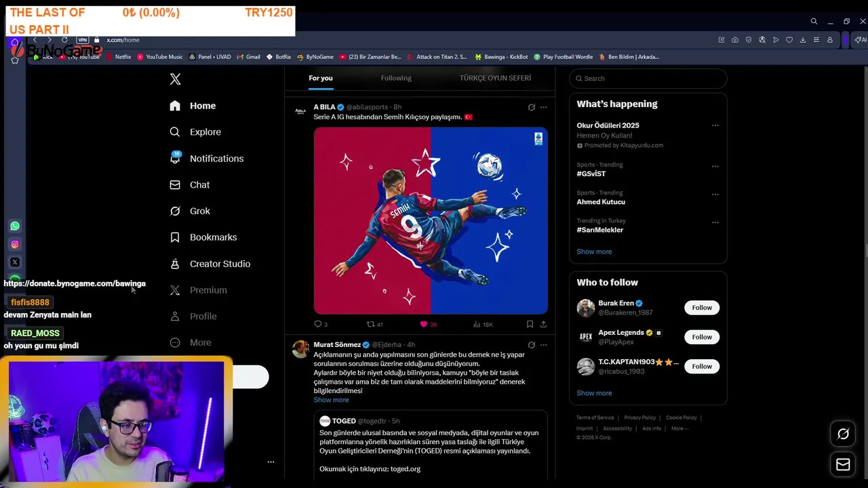Open the Explore page
Screen dimensions: 868x488
[x=195, y=132]
